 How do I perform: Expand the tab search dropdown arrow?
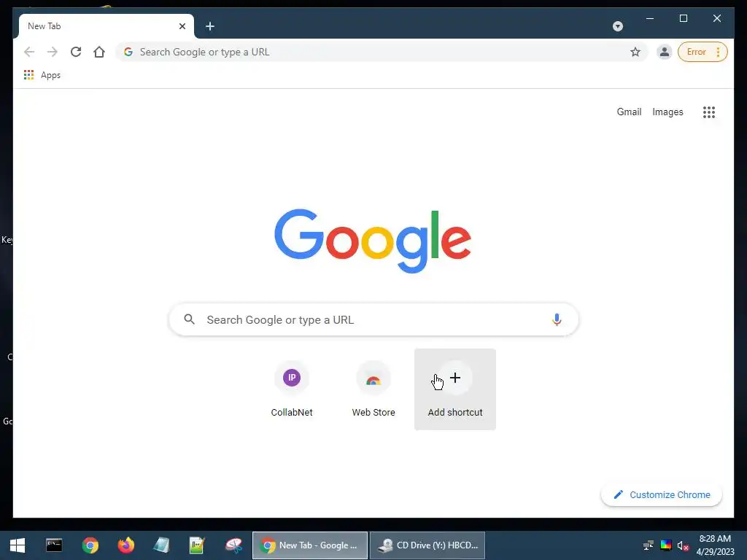618,26
